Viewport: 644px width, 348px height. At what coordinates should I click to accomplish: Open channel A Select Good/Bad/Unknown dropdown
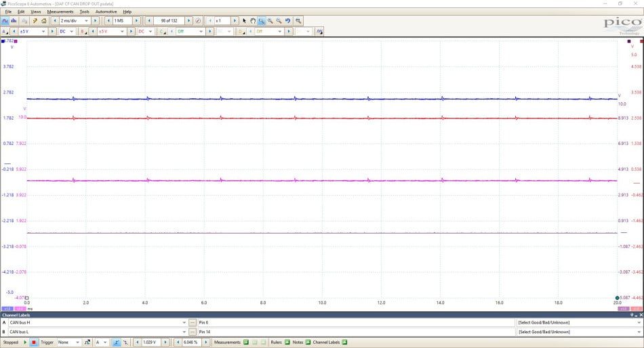pyautogui.click(x=579, y=322)
